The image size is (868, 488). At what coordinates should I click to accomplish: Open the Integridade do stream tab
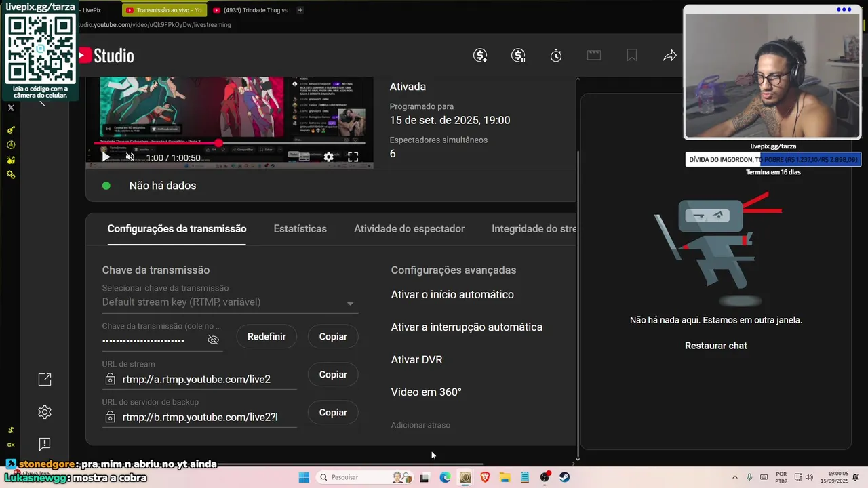click(x=533, y=229)
